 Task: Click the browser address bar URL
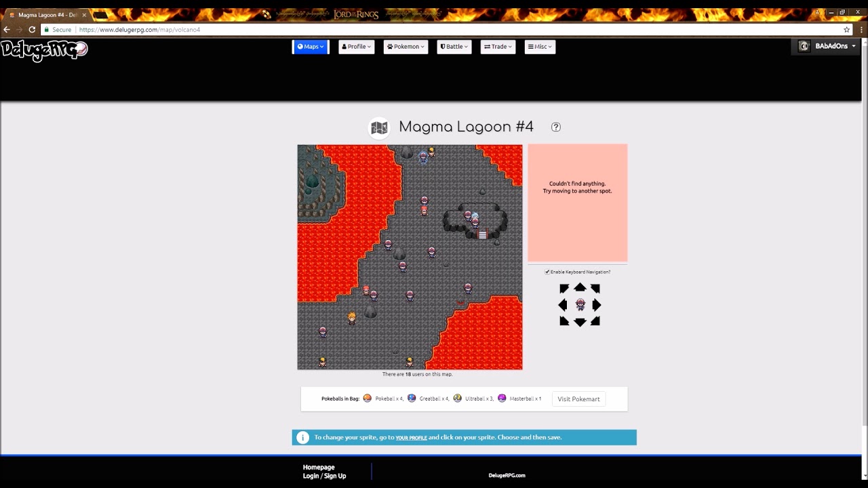140,30
